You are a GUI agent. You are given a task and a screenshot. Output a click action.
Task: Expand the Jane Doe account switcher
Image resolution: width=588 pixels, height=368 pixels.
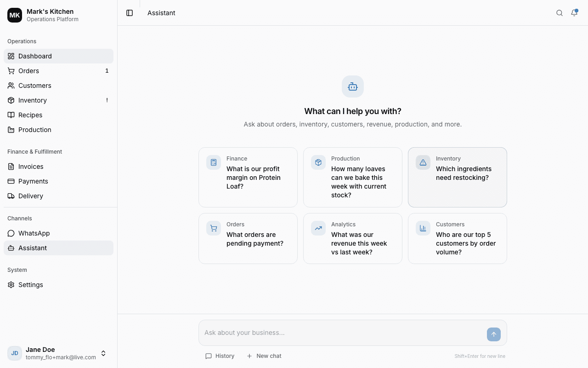click(103, 353)
